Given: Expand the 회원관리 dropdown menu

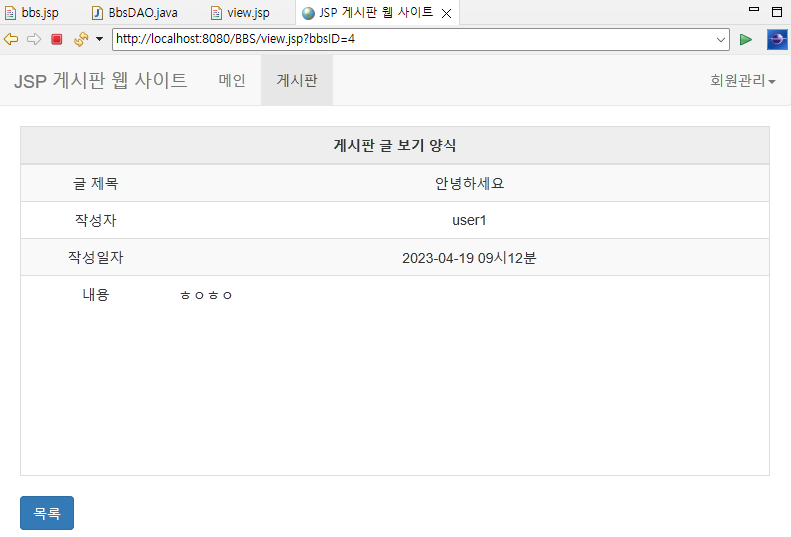Looking at the screenshot, I should (x=743, y=80).
